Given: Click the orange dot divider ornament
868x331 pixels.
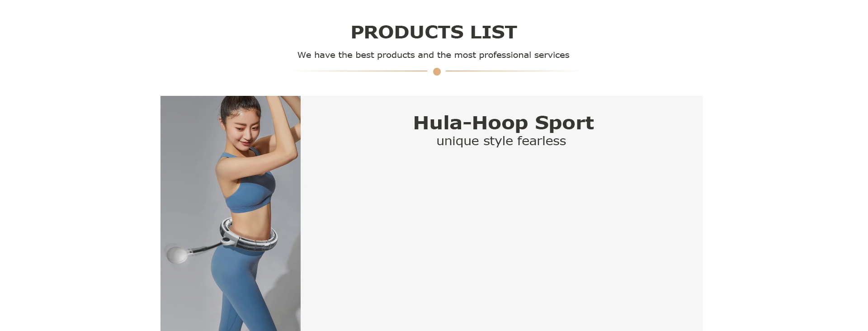Looking at the screenshot, I should point(437,71).
